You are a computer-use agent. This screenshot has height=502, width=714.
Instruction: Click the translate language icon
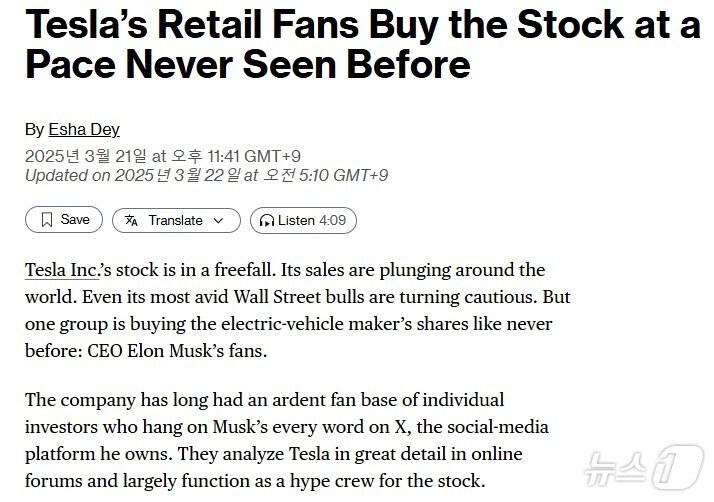[132, 220]
